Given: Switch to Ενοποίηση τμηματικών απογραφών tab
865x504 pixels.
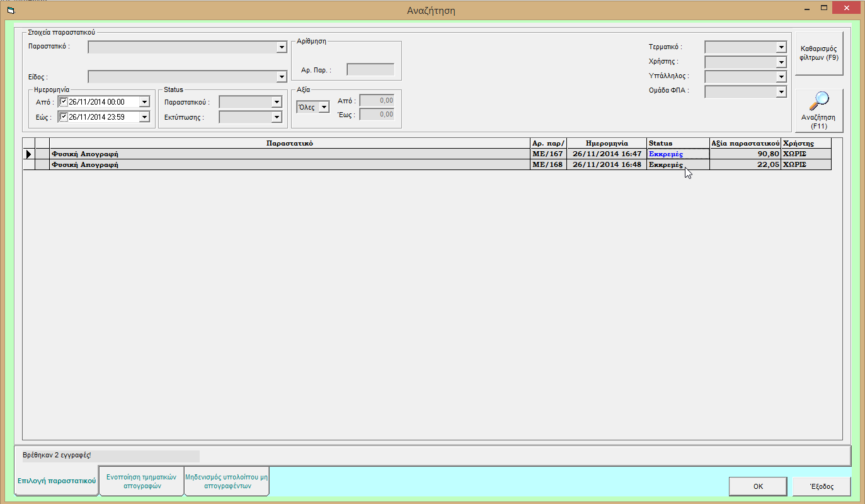Looking at the screenshot, I should point(142,481).
